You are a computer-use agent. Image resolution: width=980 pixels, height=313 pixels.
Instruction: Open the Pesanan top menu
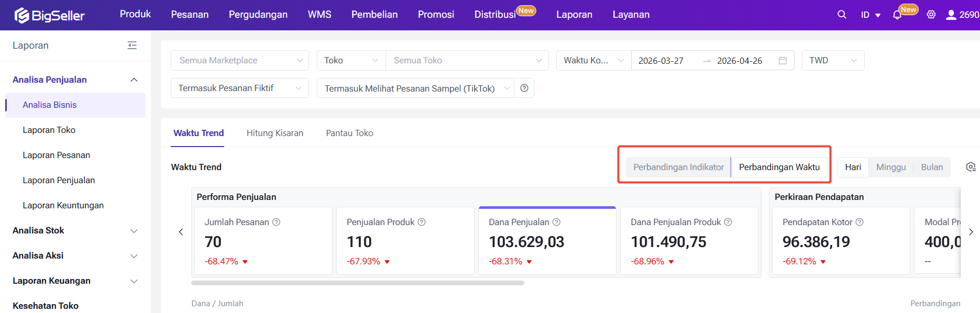coord(190,15)
